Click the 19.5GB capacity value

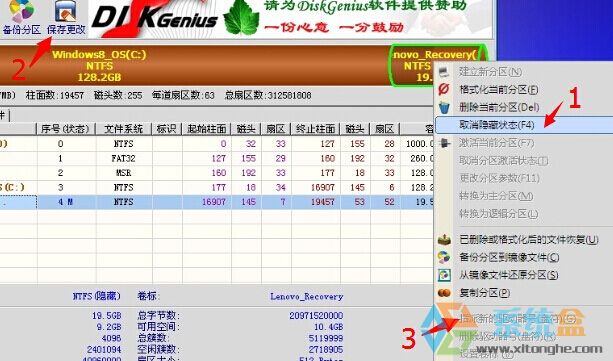(107, 315)
